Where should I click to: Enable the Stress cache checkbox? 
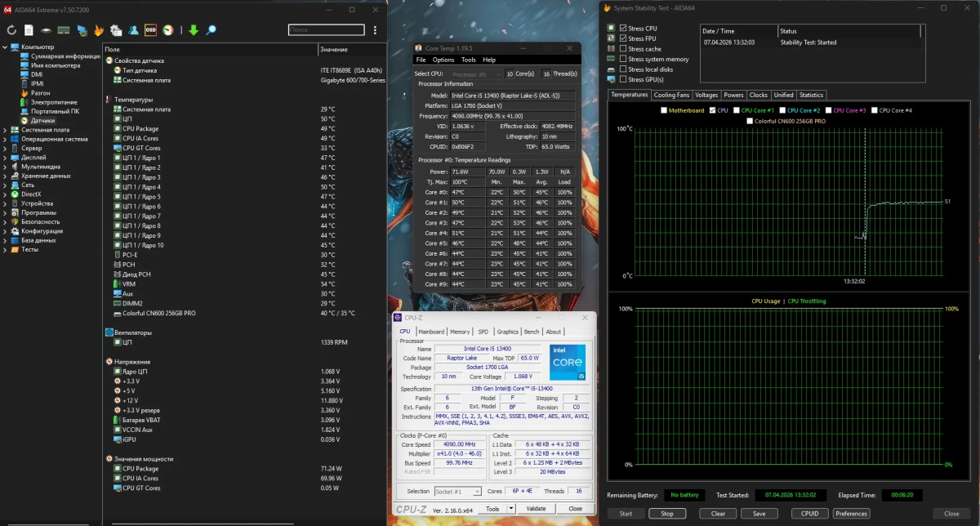click(x=623, y=49)
